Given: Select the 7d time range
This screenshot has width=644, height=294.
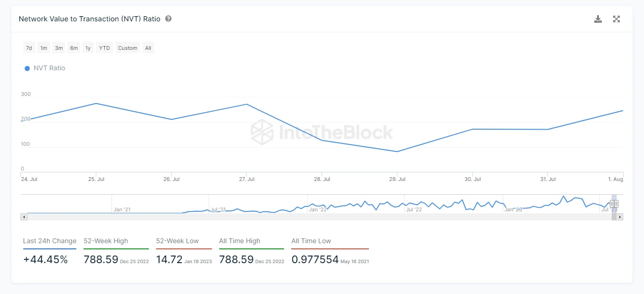Looking at the screenshot, I should [x=29, y=48].
